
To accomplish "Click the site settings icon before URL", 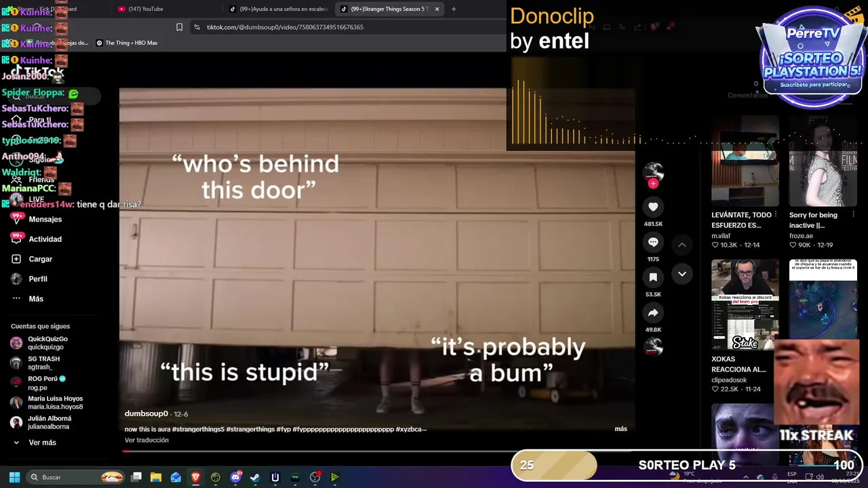I will [x=197, y=27].
